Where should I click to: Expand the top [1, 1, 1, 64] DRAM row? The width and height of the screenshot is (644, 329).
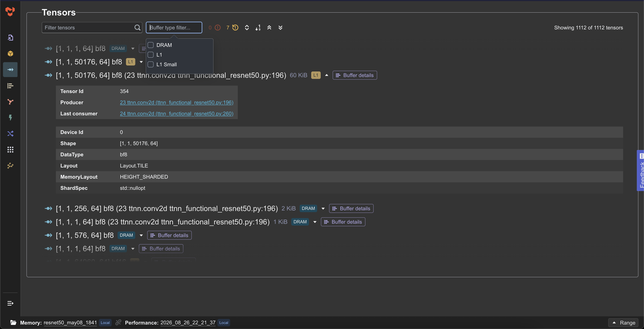[x=133, y=48]
